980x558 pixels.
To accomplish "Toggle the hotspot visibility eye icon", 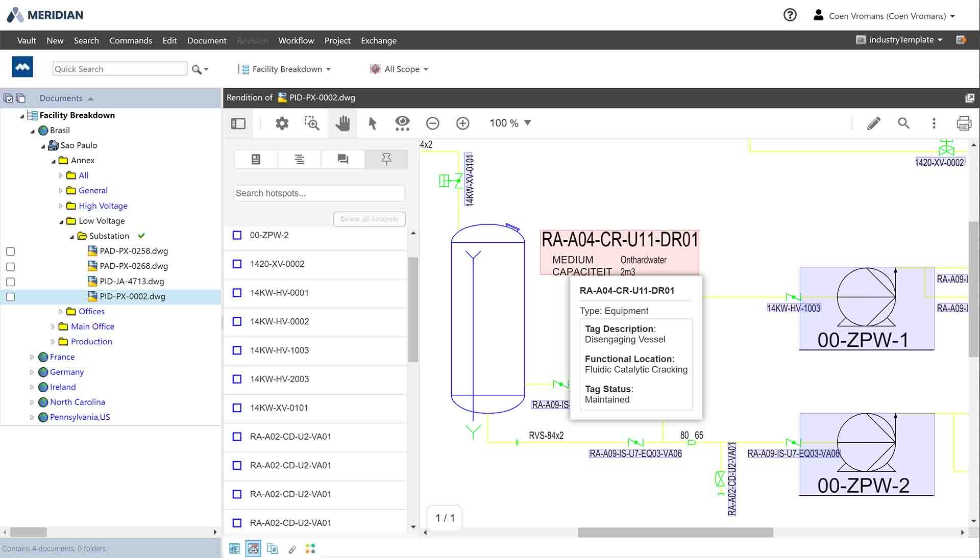I will [402, 123].
